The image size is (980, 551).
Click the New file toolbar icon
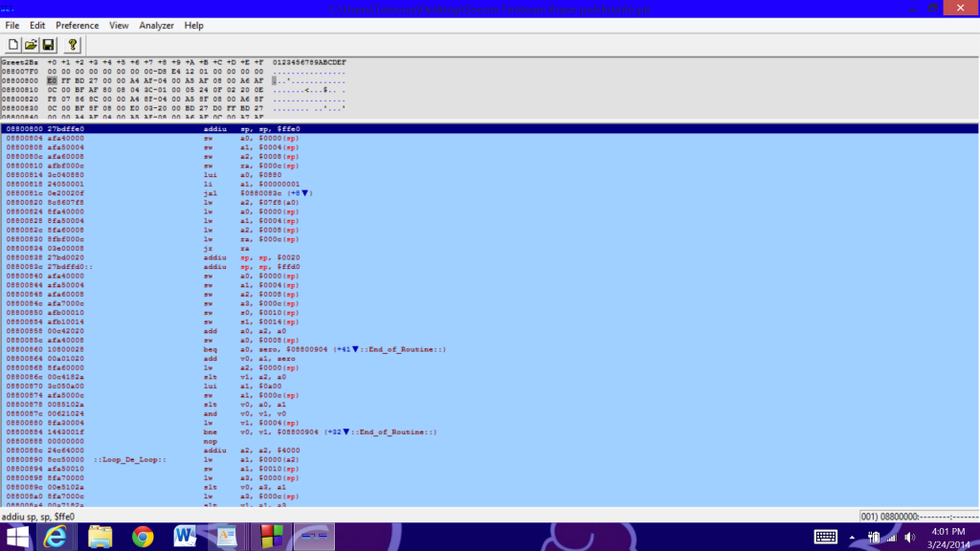click(13, 45)
